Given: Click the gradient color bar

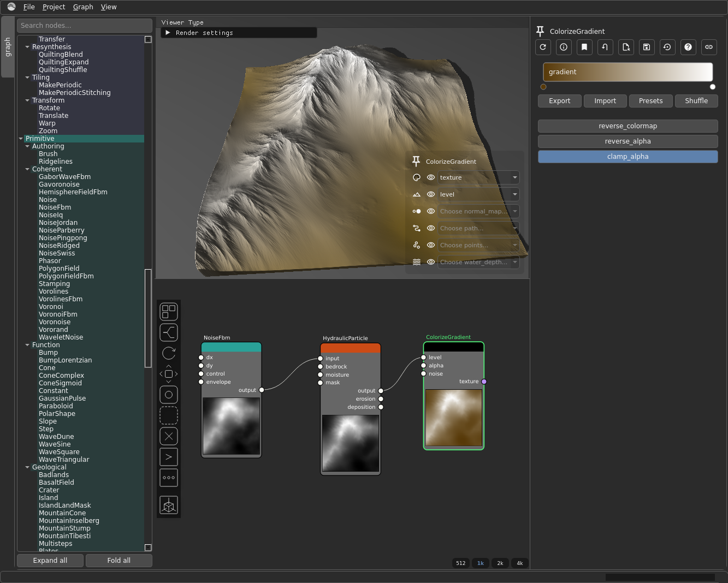Looking at the screenshot, I should pos(628,72).
